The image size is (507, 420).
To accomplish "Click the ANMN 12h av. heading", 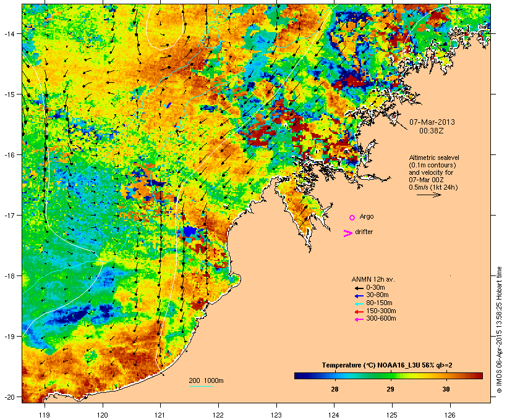I will (x=373, y=279).
